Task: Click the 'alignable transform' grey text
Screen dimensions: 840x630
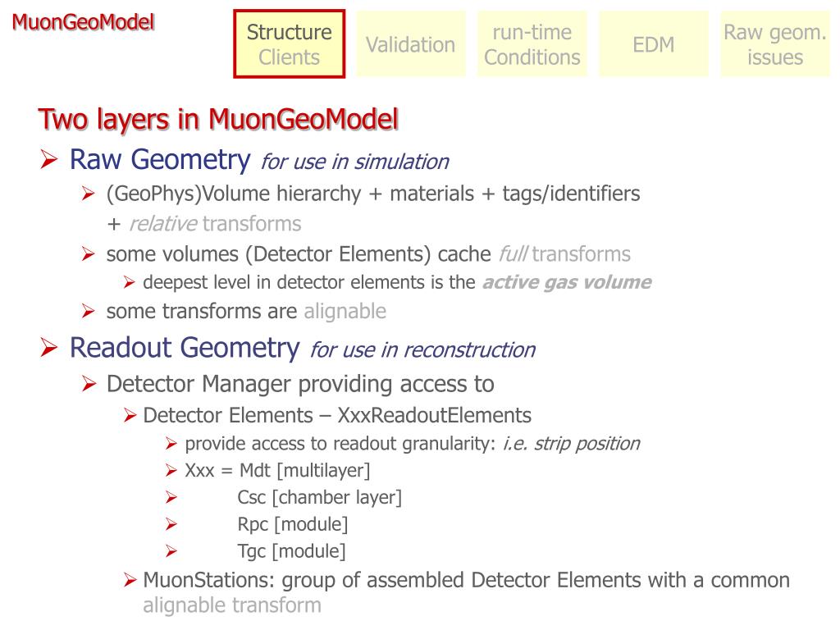Action: pos(232,605)
